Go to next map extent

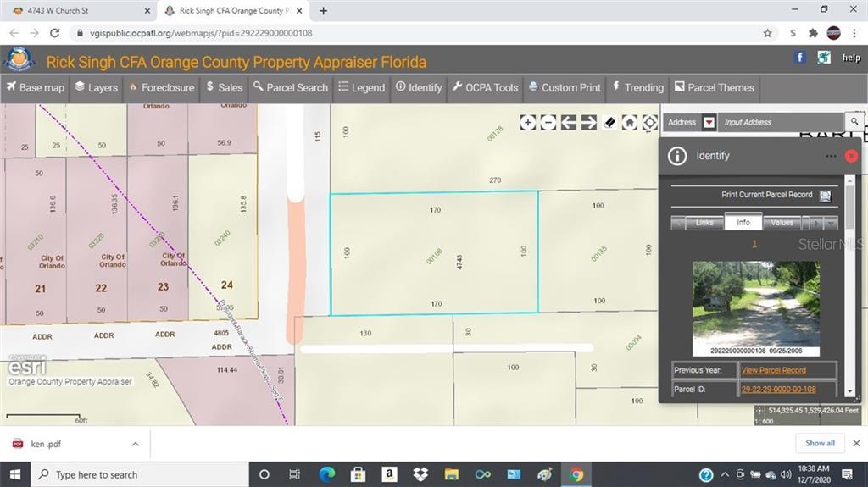point(589,122)
